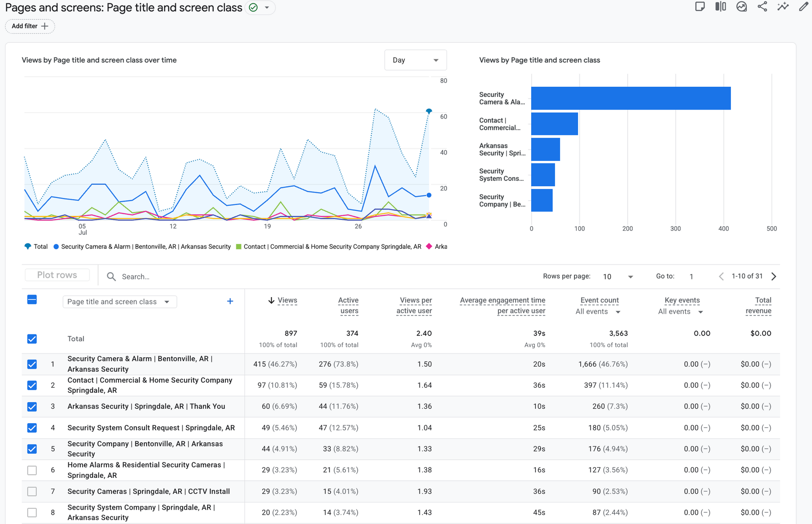Expand Page title and screen class dropdown

(120, 302)
